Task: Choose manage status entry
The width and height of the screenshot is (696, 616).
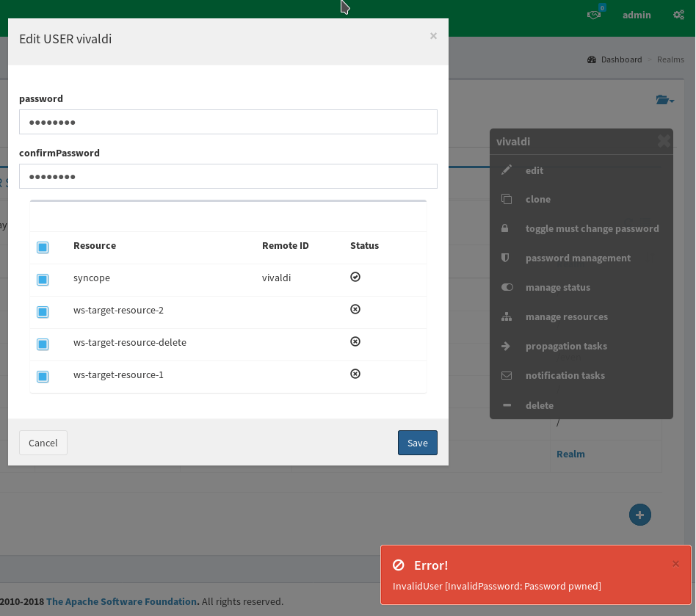Action: tap(558, 288)
